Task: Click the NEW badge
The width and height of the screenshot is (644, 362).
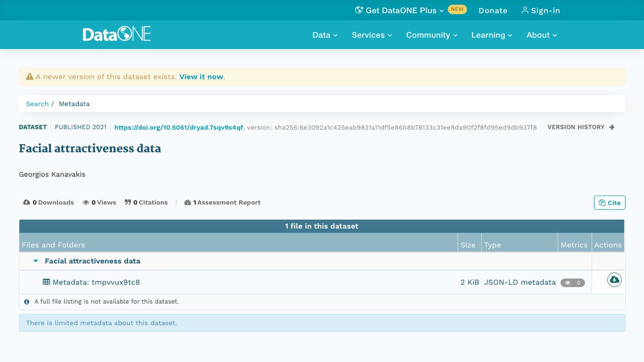Action: (457, 9)
